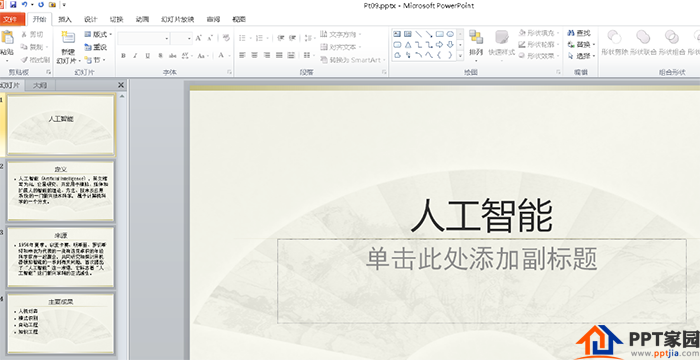Toggle align text left

[242, 55]
